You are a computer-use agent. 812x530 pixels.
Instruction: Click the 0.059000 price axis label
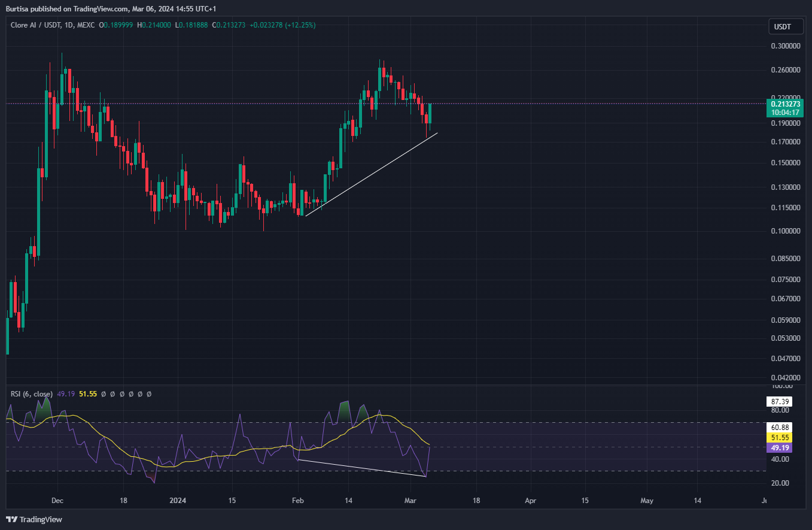point(786,320)
